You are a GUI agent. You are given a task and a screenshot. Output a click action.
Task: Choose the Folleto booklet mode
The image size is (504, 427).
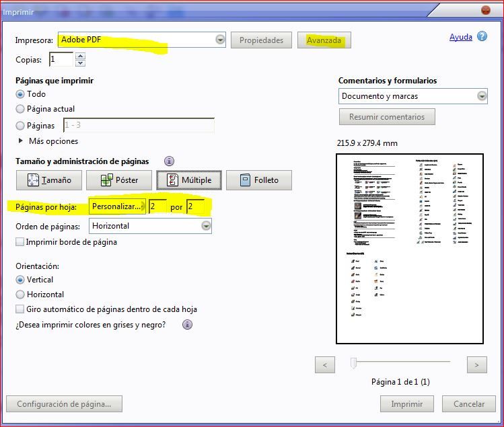click(x=259, y=180)
